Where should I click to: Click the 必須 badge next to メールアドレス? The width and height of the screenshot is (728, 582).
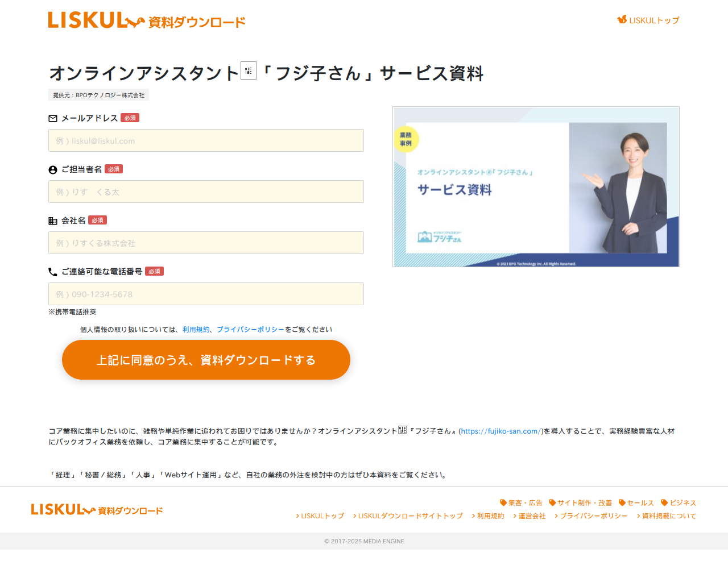click(x=130, y=118)
